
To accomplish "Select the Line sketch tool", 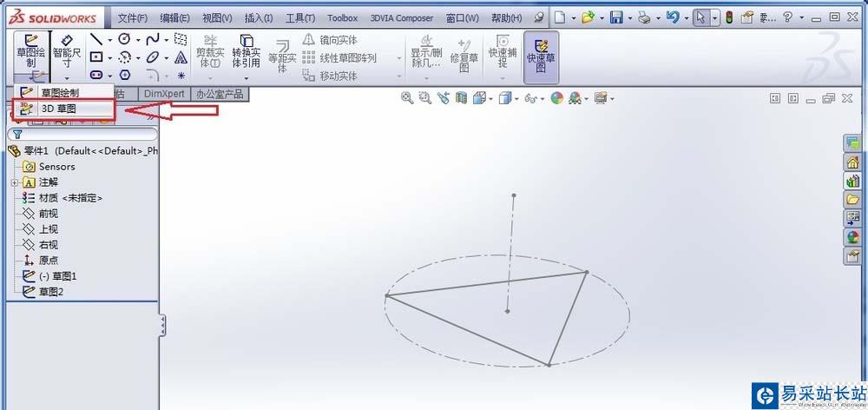I will pyautogui.click(x=96, y=39).
